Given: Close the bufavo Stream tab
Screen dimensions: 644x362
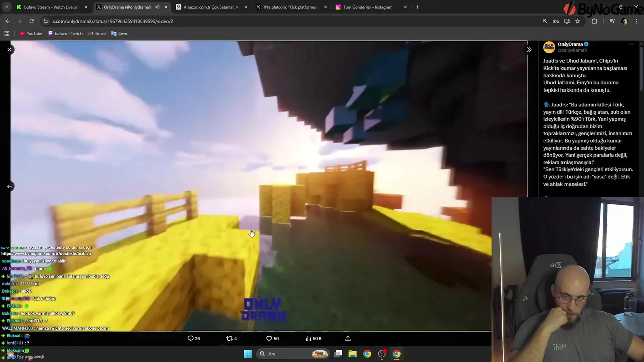Looking at the screenshot, I should tap(86, 7).
